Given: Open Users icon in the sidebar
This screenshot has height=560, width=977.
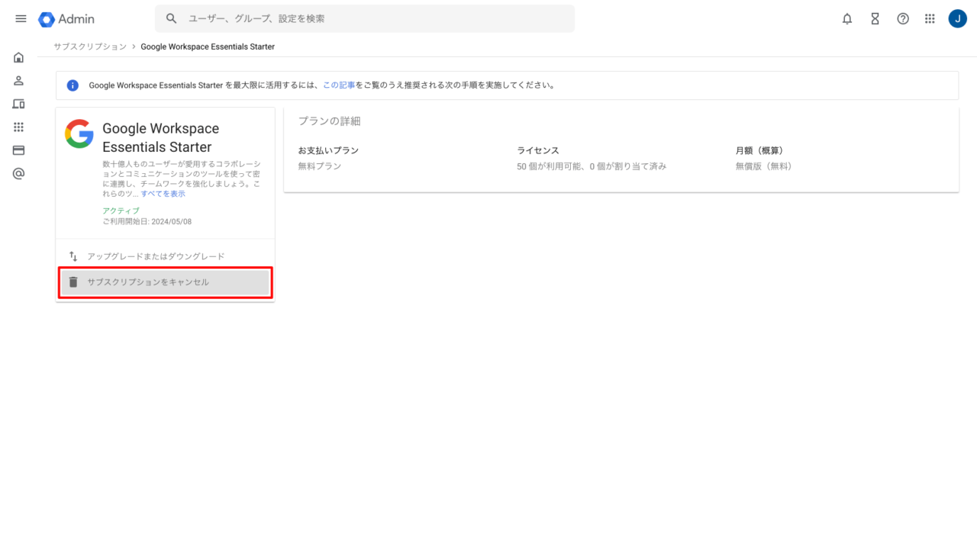Looking at the screenshot, I should (19, 81).
